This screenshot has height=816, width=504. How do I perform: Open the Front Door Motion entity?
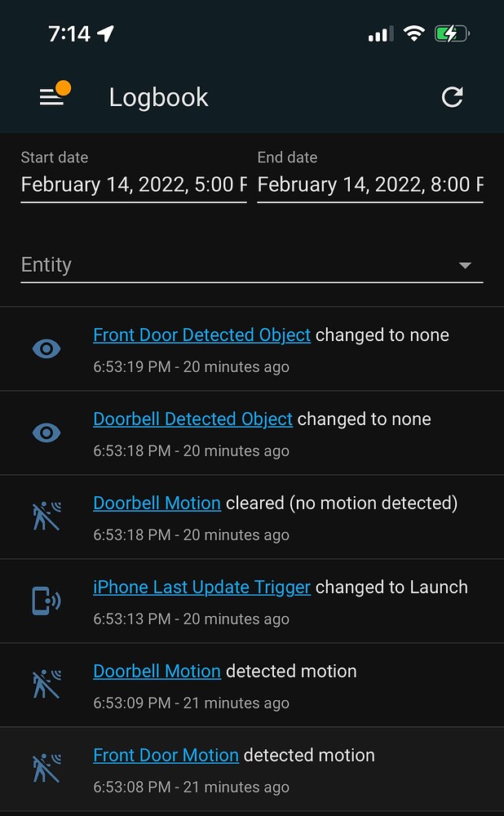point(166,755)
